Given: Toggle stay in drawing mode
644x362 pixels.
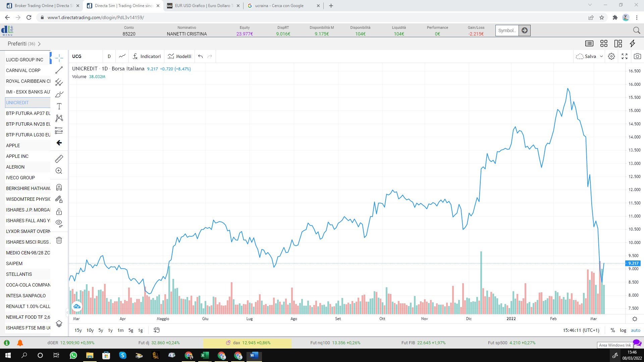Looking at the screenshot, I should (59, 199).
